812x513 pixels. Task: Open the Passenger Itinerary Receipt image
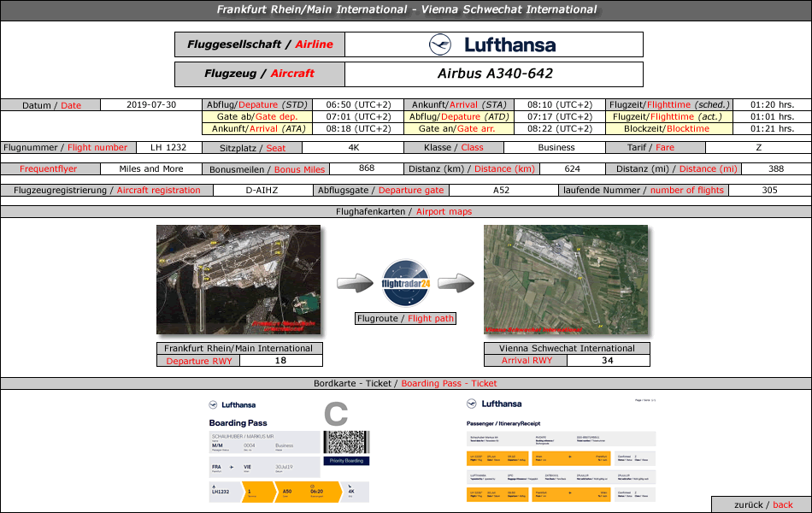pyautogui.click(x=561, y=450)
